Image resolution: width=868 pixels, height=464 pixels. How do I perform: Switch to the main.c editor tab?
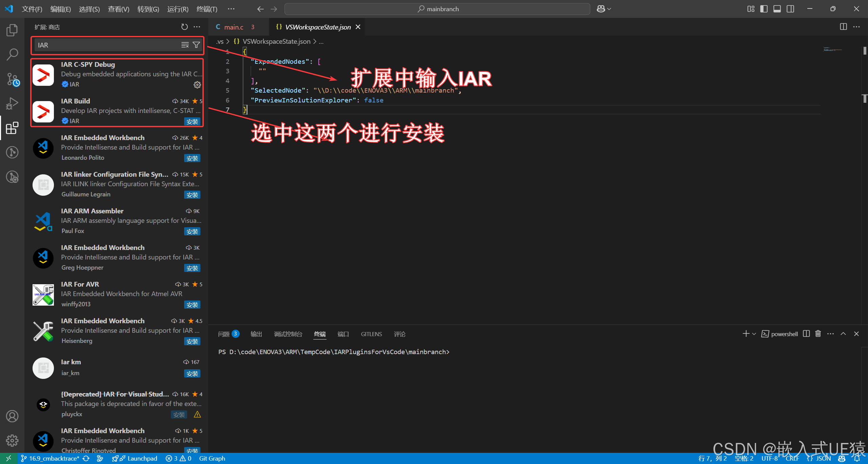click(x=234, y=27)
